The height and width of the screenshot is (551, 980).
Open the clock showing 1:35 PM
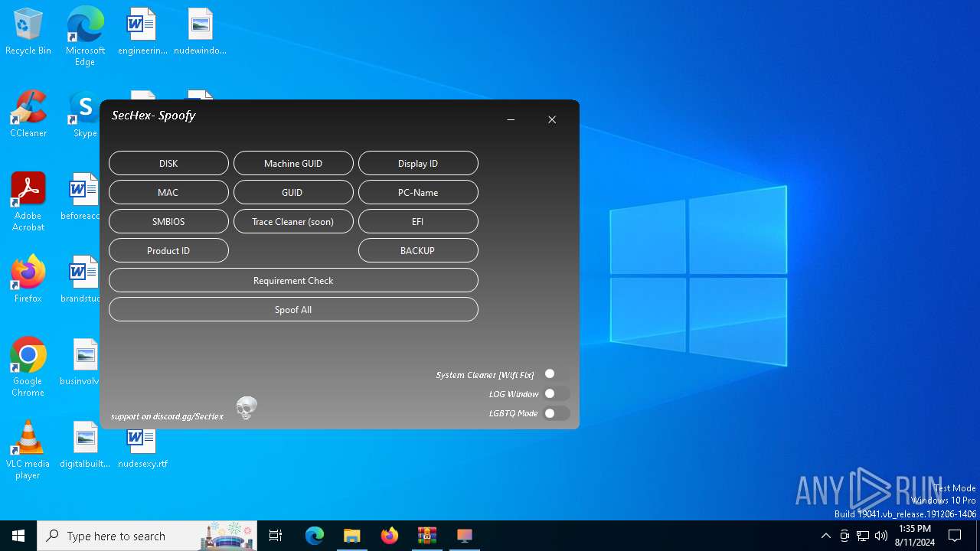click(914, 536)
